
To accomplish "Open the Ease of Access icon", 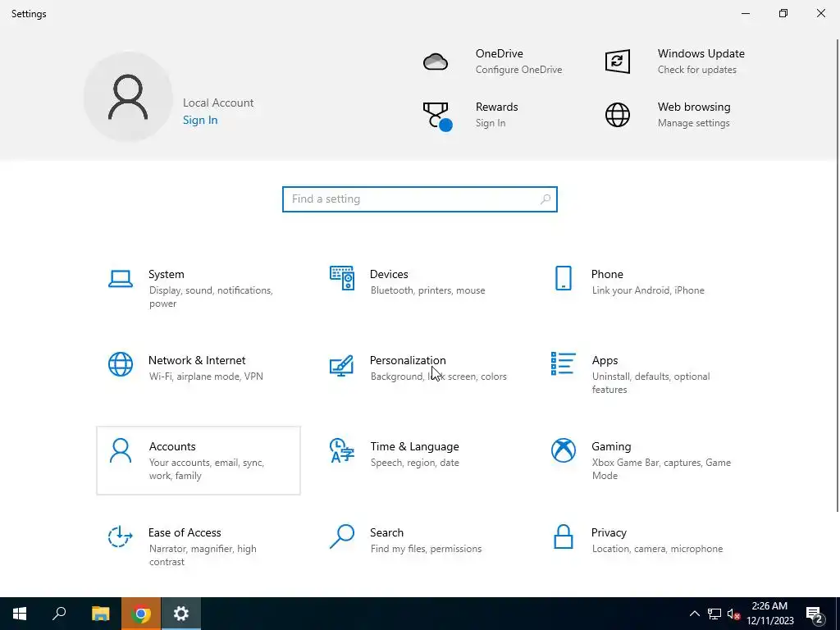I will 121,536.
